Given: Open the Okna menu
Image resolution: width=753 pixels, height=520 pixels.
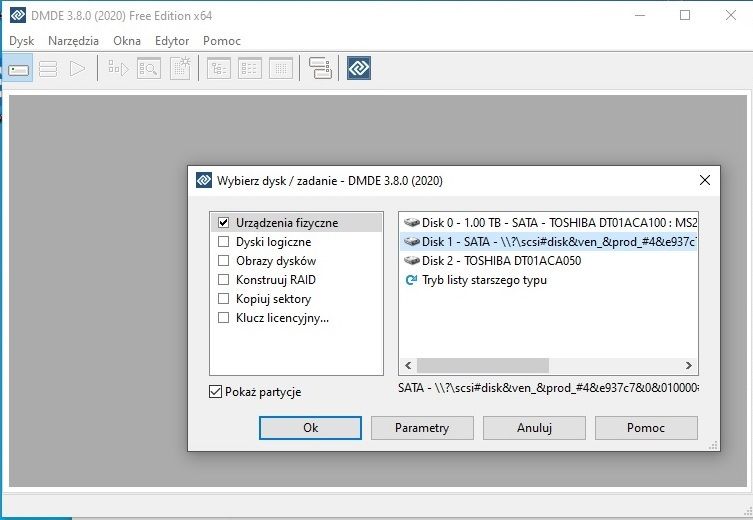Looking at the screenshot, I should pyautogui.click(x=127, y=41).
